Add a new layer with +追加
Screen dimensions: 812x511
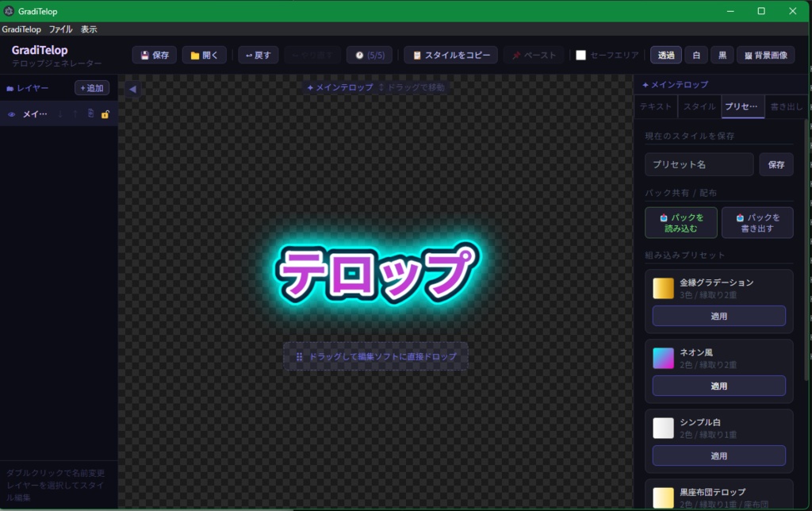(x=92, y=88)
